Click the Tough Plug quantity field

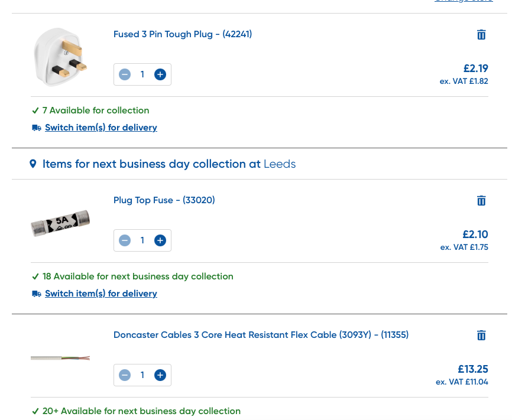(x=142, y=74)
